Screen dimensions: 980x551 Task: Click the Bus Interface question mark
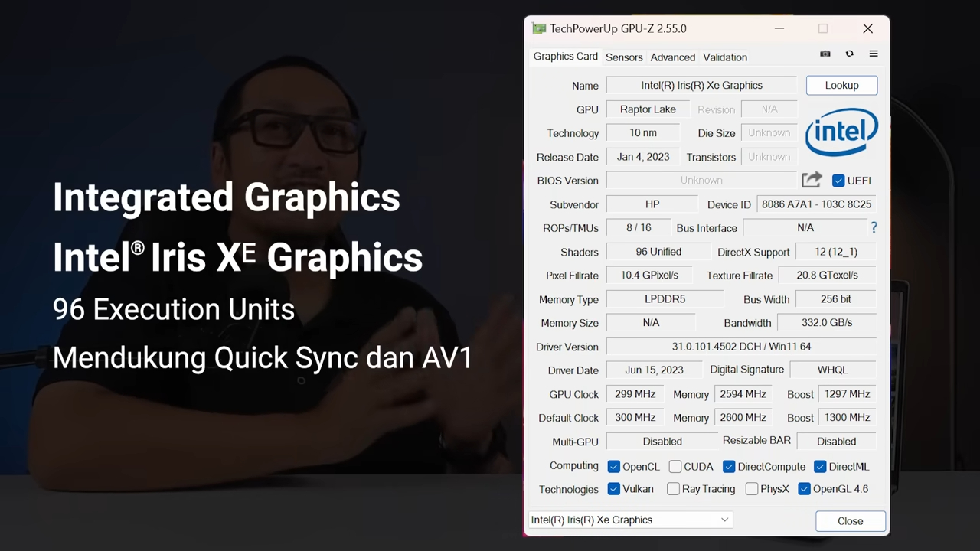tap(874, 227)
